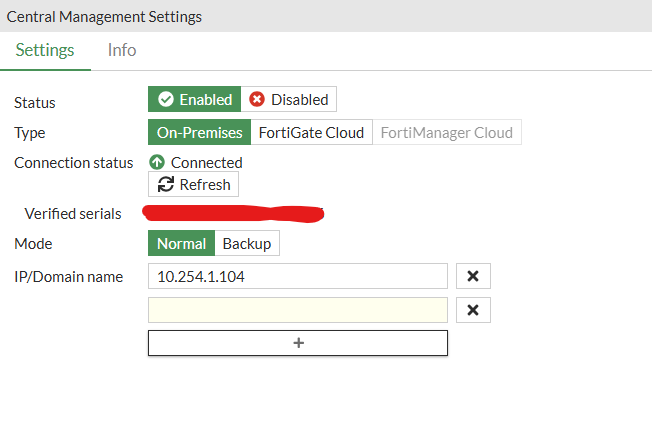Click the X beside the empty field

tap(473, 310)
